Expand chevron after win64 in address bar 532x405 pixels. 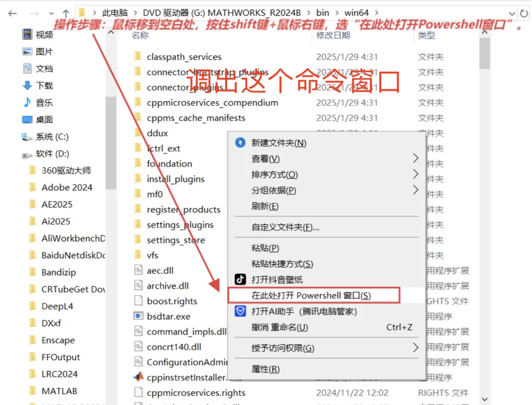[x=377, y=13]
